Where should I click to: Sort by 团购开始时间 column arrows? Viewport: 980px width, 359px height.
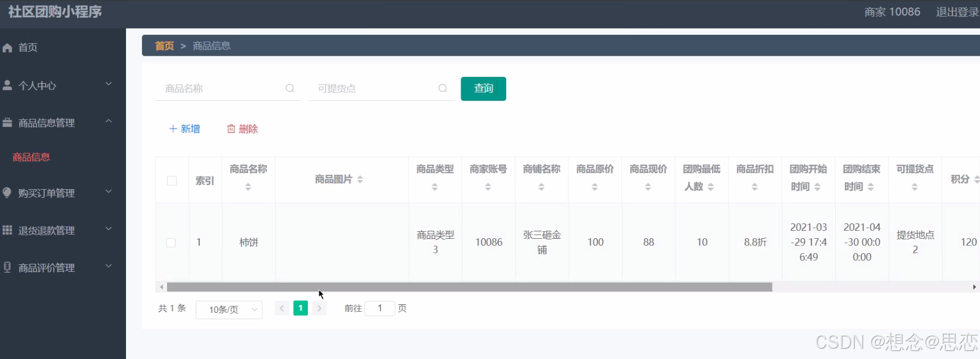[818, 187]
